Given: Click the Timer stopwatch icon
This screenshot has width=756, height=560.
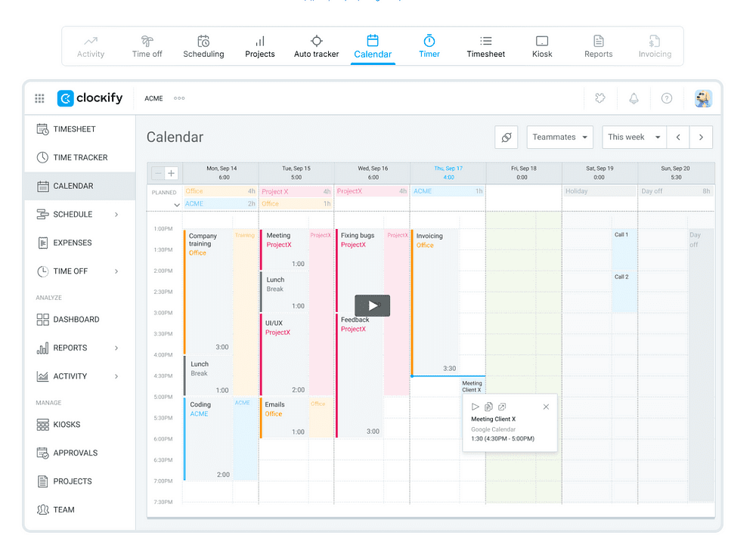Looking at the screenshot, I should pos(429,41).
